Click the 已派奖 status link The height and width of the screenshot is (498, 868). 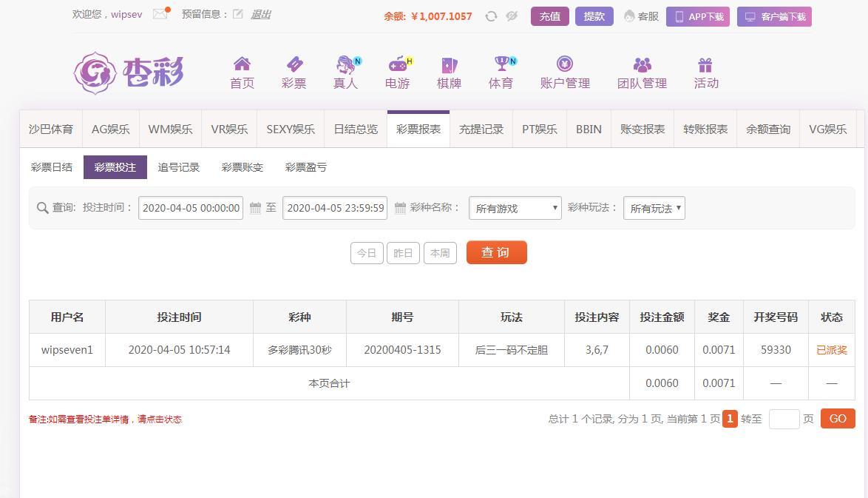click(831, 350)
